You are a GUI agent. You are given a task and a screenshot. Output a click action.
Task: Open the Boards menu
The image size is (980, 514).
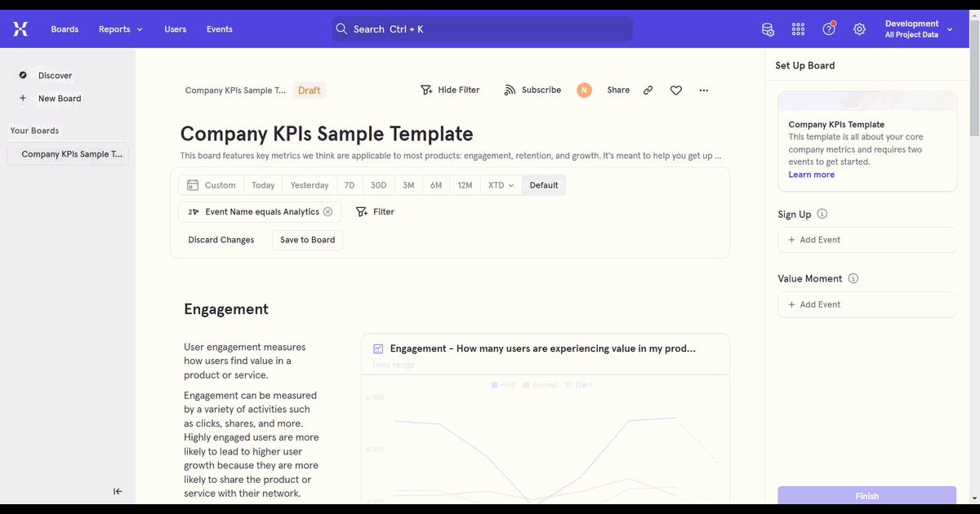65,29
